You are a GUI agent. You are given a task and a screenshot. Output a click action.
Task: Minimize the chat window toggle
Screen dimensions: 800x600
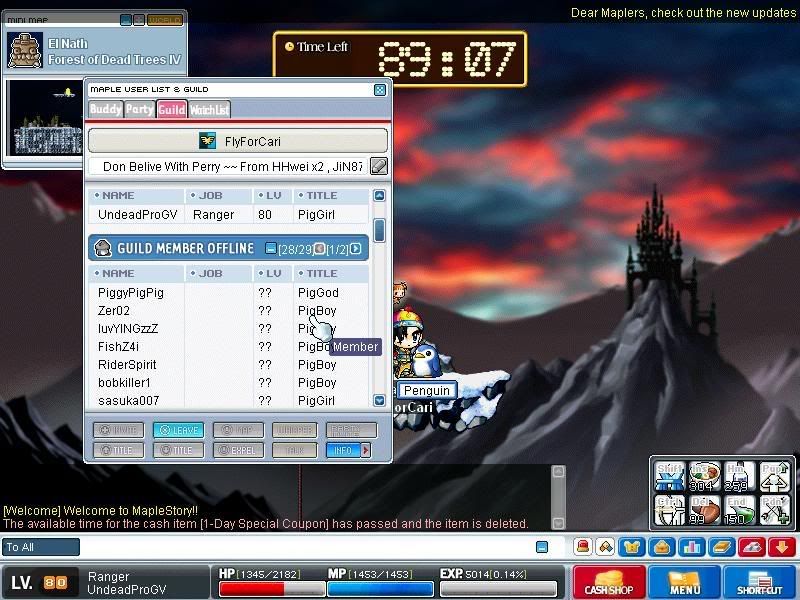542,547
